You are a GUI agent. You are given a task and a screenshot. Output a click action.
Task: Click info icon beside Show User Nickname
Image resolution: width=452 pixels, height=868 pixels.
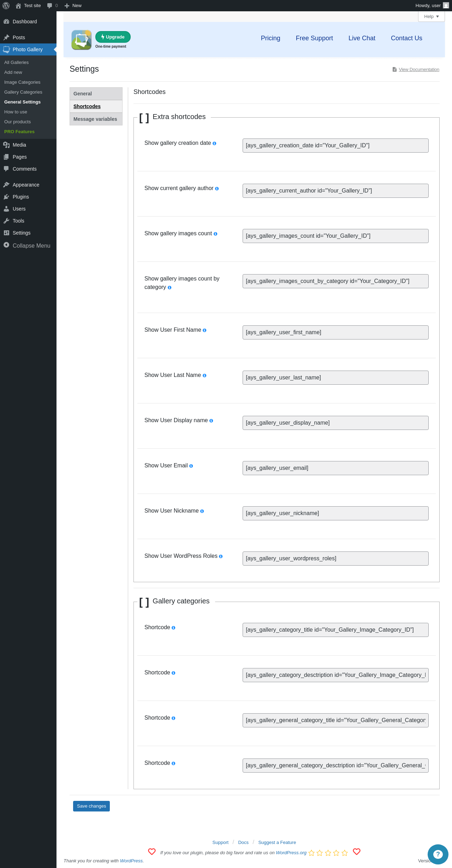(x=202, y=511)
